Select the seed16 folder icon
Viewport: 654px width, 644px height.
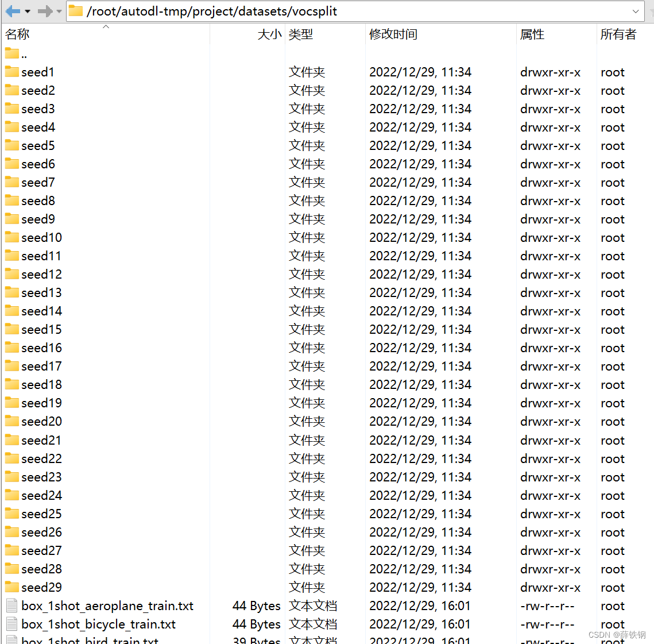pos(12,347)
